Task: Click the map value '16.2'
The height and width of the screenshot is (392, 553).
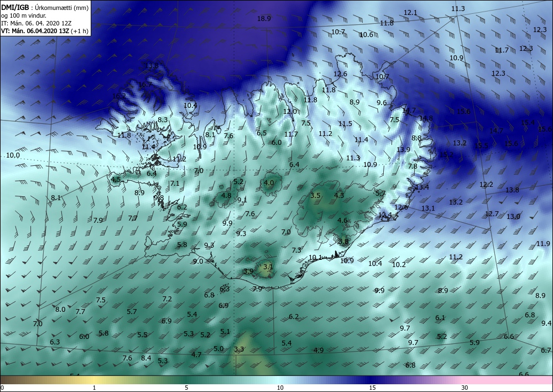Action: (119, 96)
